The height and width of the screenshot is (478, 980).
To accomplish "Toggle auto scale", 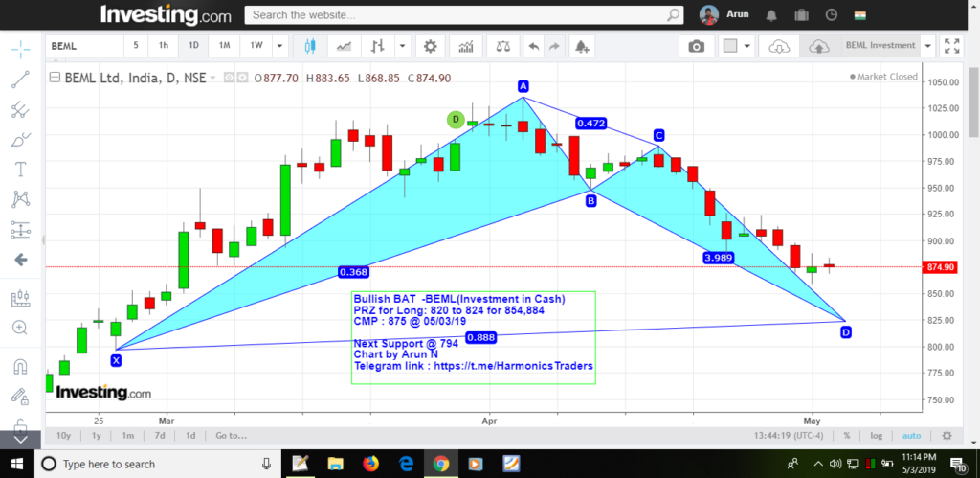I will coord(911,436).
